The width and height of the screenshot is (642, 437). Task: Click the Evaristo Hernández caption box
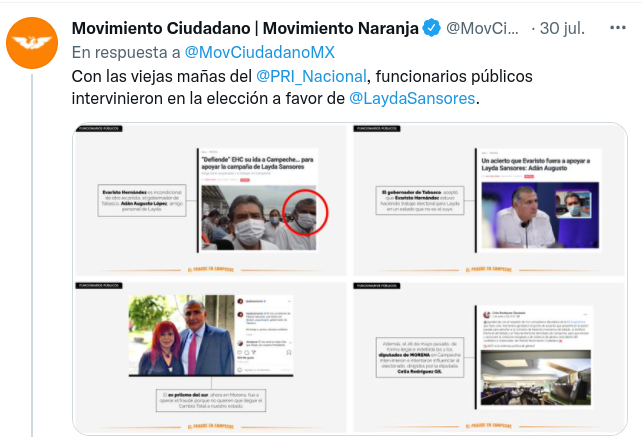[142, 201]
